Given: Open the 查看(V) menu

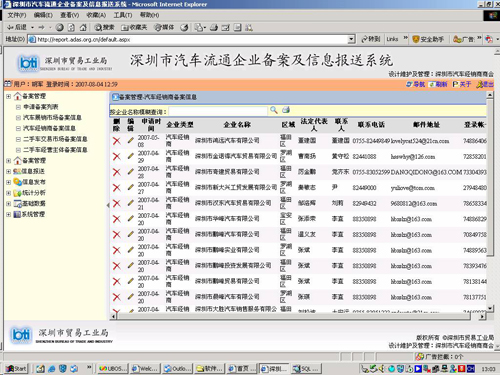Looking at the screenshot, I should pyautogui.click(x=69, y=15).
